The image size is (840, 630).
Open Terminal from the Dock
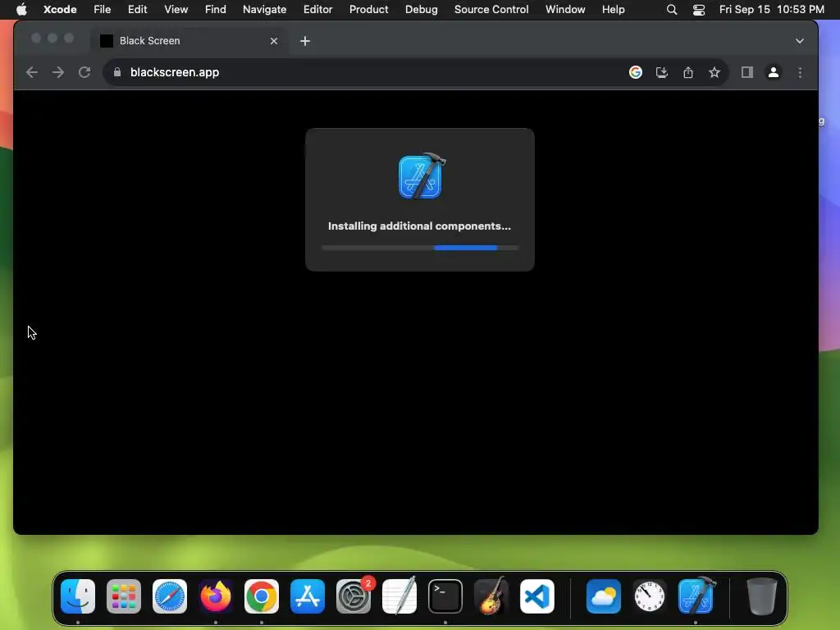445,596
